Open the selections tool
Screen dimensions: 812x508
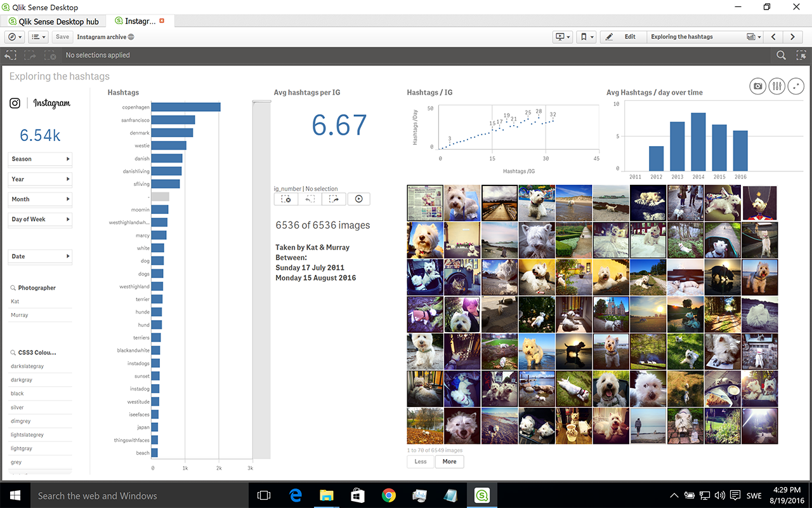point(801,55)
